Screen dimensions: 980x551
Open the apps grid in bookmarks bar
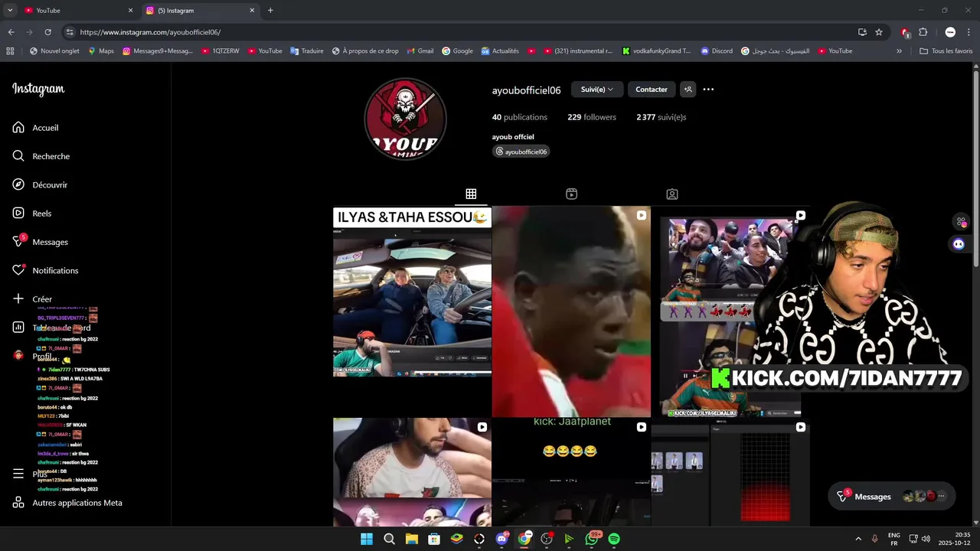(10, 51)
